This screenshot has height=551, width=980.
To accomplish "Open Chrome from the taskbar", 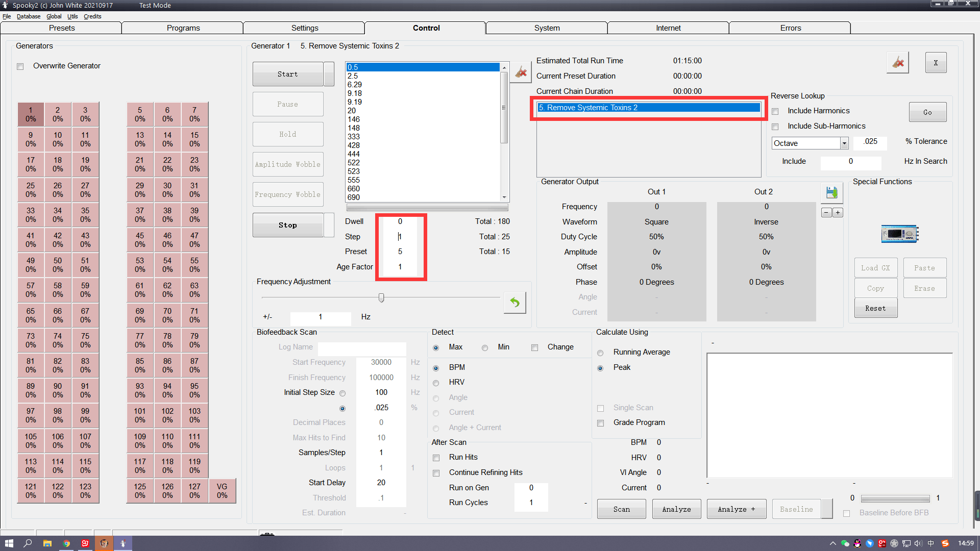I will pos(66,543).
